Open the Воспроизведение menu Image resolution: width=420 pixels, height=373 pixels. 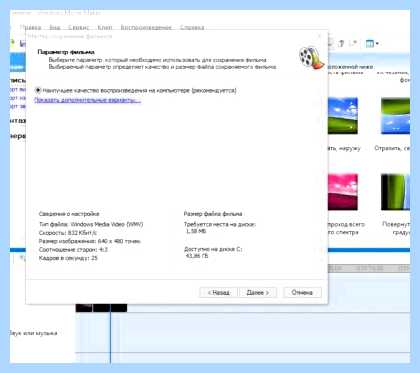[146, 27]
